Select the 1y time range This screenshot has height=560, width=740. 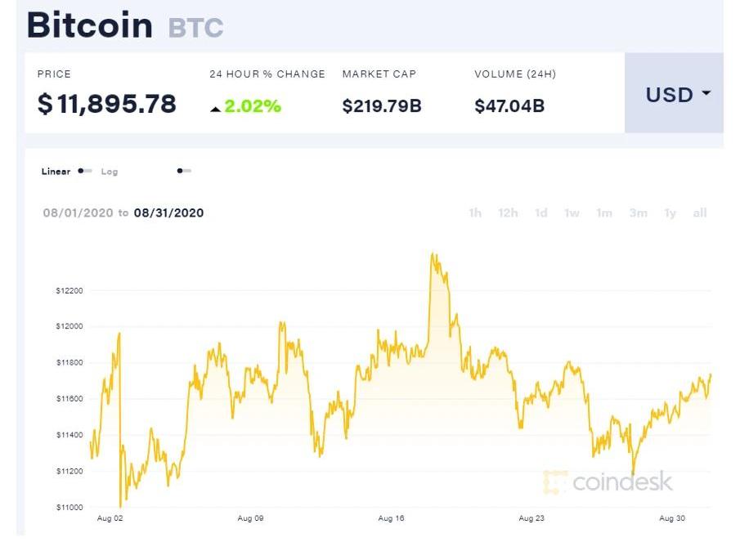(670, 213)
